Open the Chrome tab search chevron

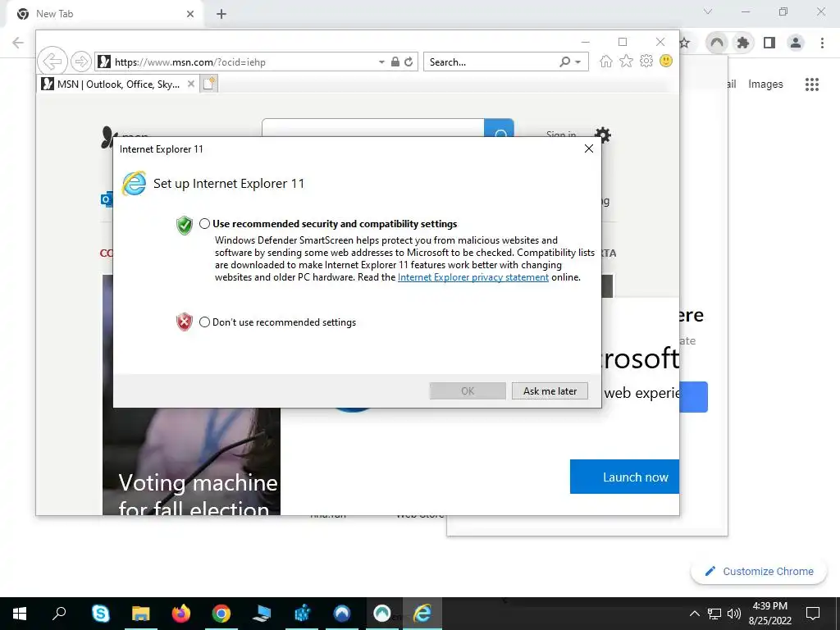(x=708, y=11)
